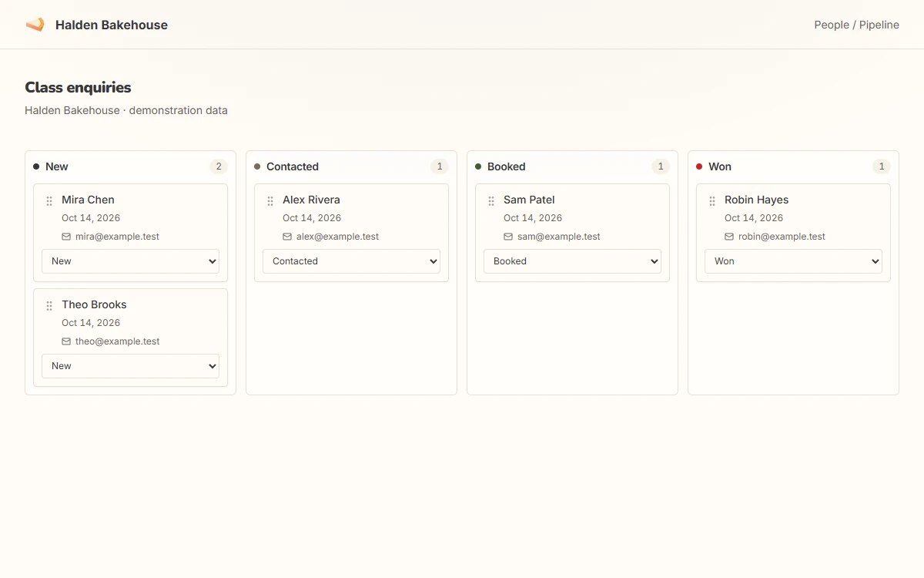Viewport: 924px width, 578px height.
Task: Click the New column title
Action: point(57,166)
